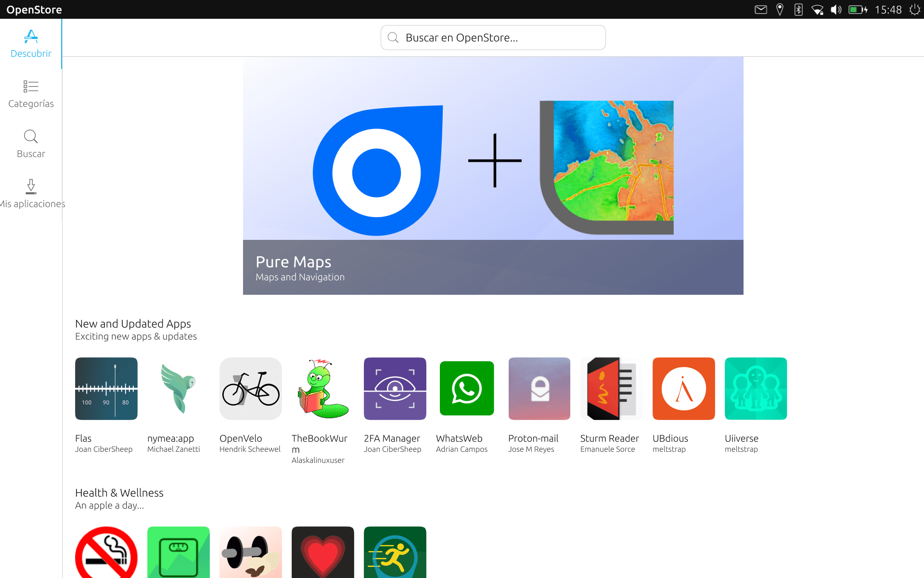Open the volume indicator in top bar

click(836, 10)
